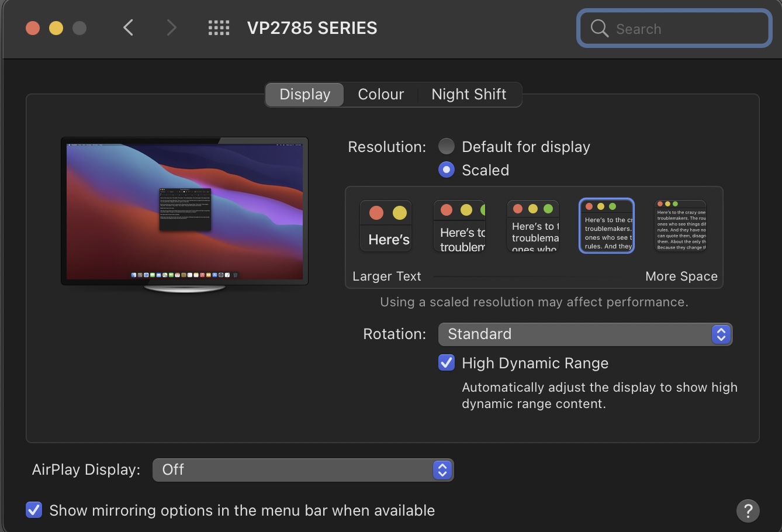Click the "Resolution:" label
782x532 pixels.
(387, 147)
